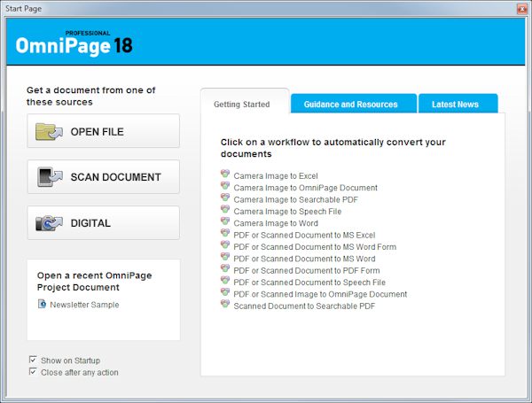The image size is (532, 403).
Task: Click icon beside PDF or Scanned Document to MS Word
Action: coord(225,258)
